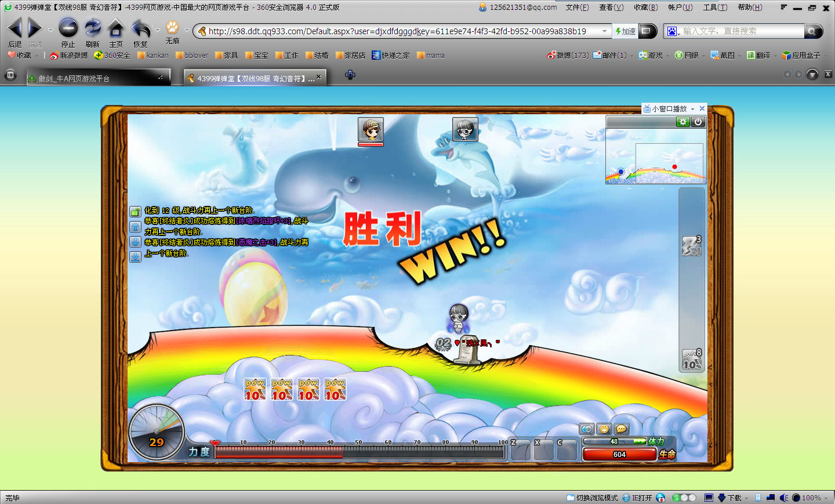Click IE打开 in status bar

pyautogui.click(x=637, y=498)
